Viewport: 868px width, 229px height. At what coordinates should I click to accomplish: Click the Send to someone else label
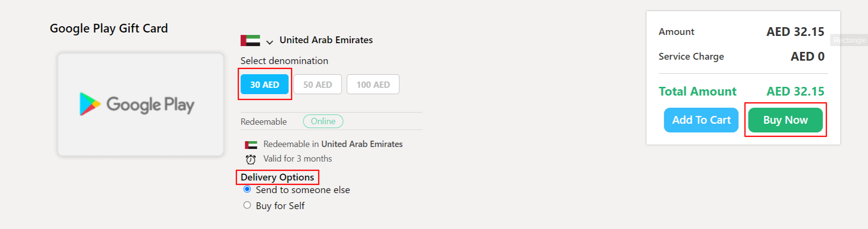click(x=303, y=190)
